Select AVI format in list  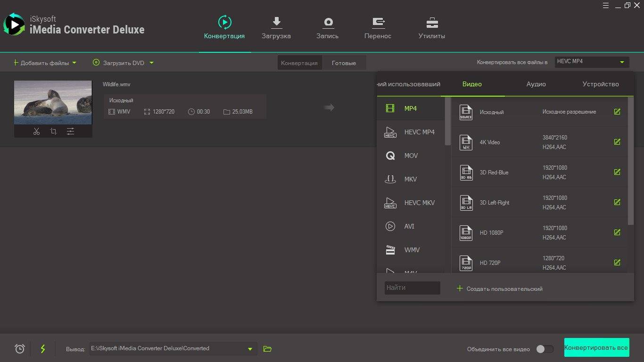click(x=411, y=226)
